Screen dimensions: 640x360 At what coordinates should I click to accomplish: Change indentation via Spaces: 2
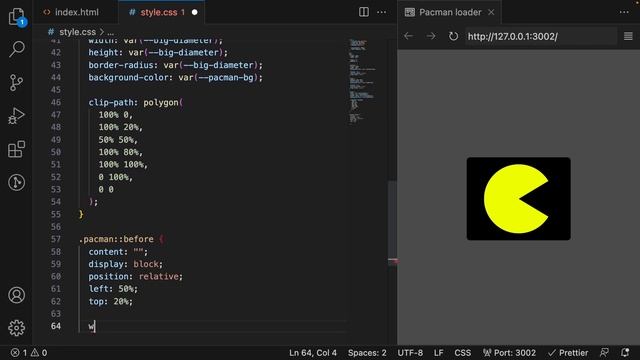(x=367, y=353)
